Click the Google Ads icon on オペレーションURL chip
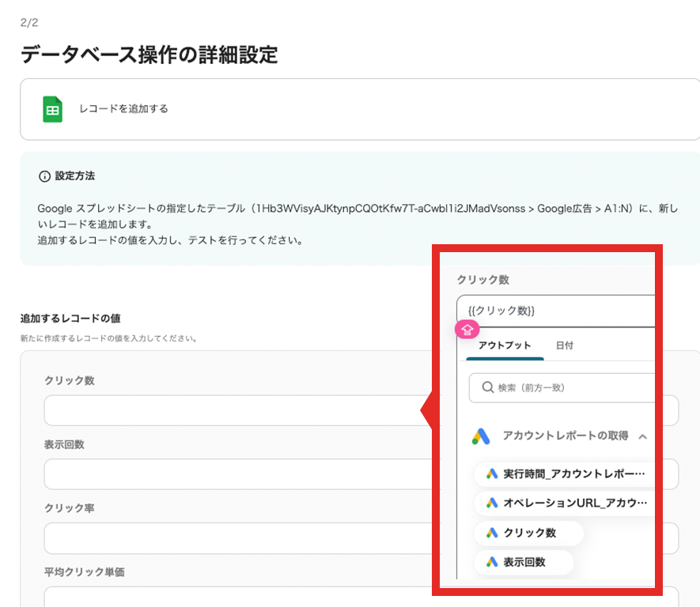 (492, 503)
